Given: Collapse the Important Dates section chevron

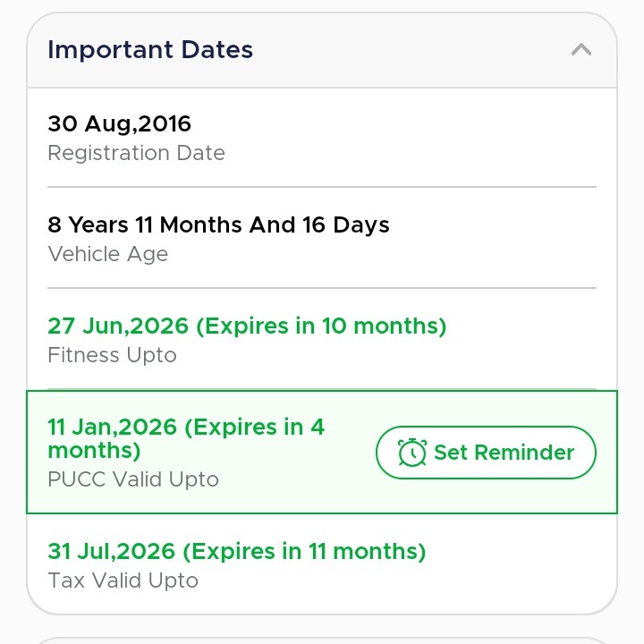Looking at the screenshot, I should [581, 50].
